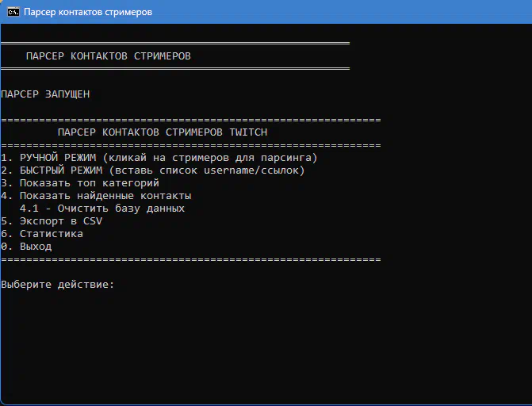Click the '3. Показать топ категорий' line

79,183
